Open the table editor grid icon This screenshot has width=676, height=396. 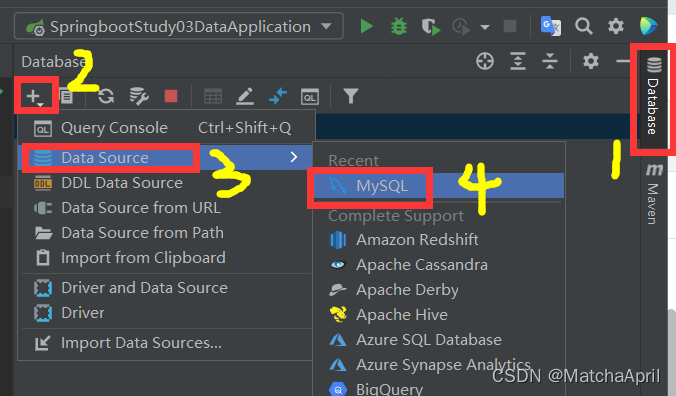[213, 96]
